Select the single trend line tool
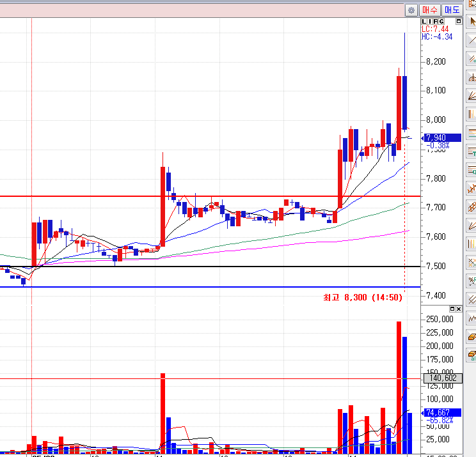This screenshot has height=457, width=476. pos(472,40)
